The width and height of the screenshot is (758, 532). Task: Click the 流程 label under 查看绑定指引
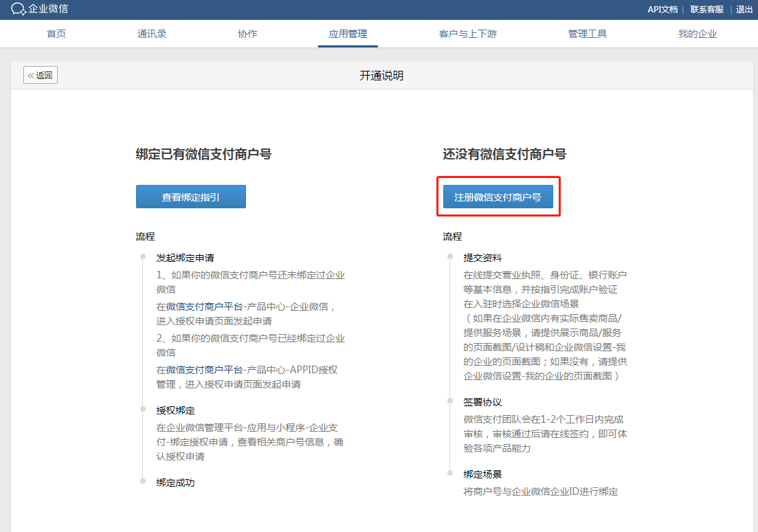(145, 236)
